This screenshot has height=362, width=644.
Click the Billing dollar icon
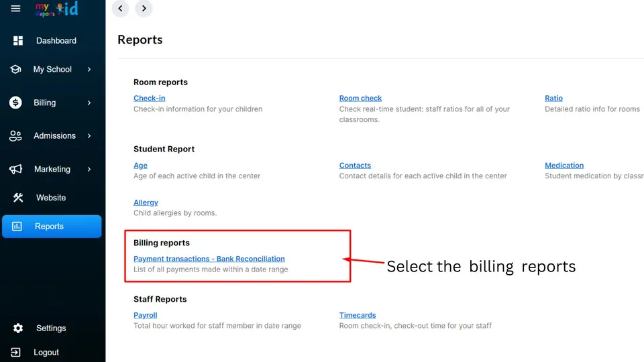[x=15, y=103]
